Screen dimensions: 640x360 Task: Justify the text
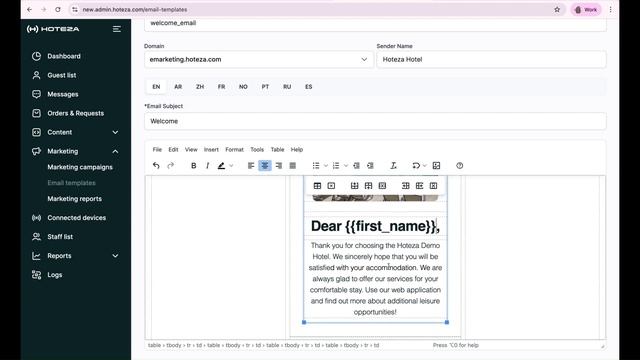click(293, 166)
